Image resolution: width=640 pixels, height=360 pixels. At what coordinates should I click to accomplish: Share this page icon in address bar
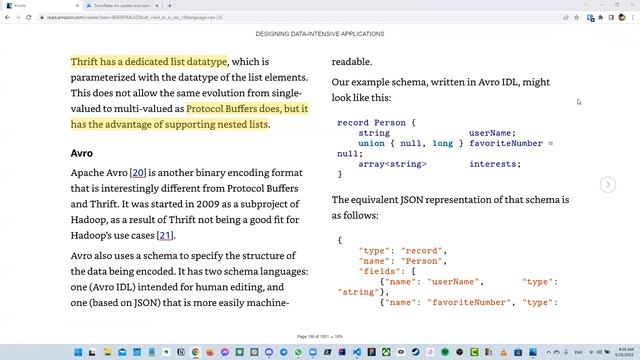click(566, 18)
